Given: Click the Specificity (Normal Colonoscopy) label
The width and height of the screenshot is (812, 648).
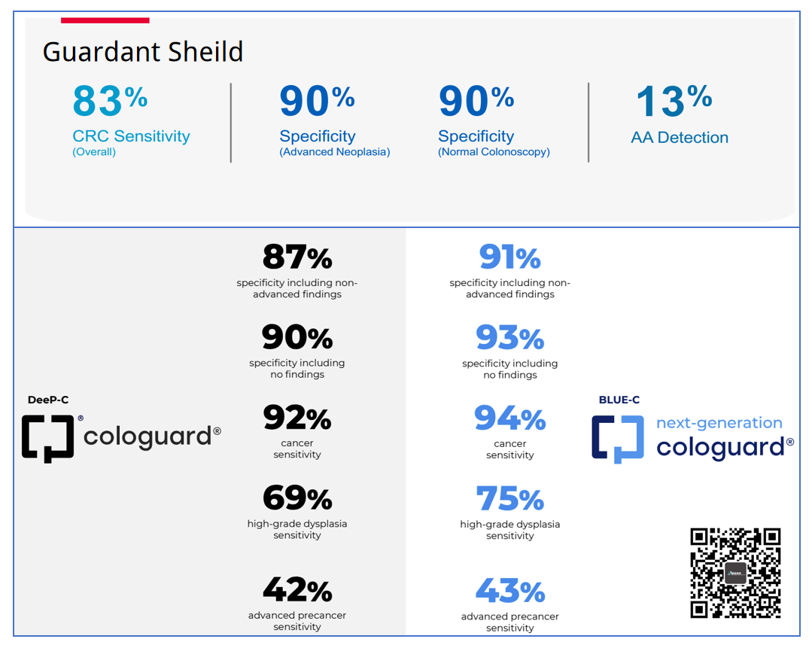Looking at the screenshot, I should 494,143.
